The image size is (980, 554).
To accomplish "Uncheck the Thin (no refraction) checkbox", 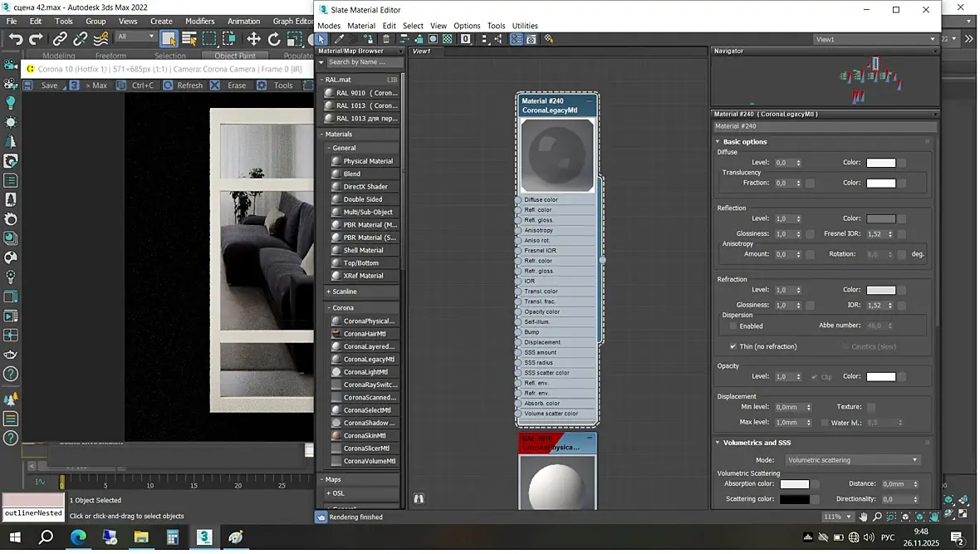I will (x=733, y=346).
